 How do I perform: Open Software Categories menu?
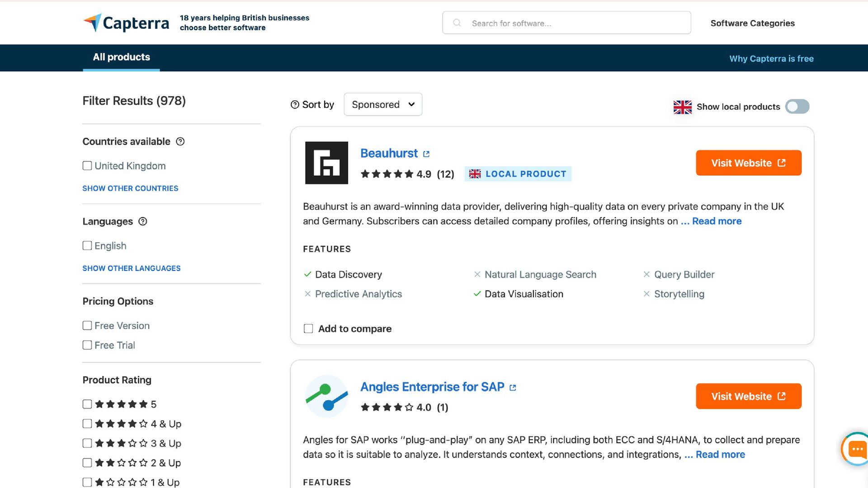(x=752, y=23)
